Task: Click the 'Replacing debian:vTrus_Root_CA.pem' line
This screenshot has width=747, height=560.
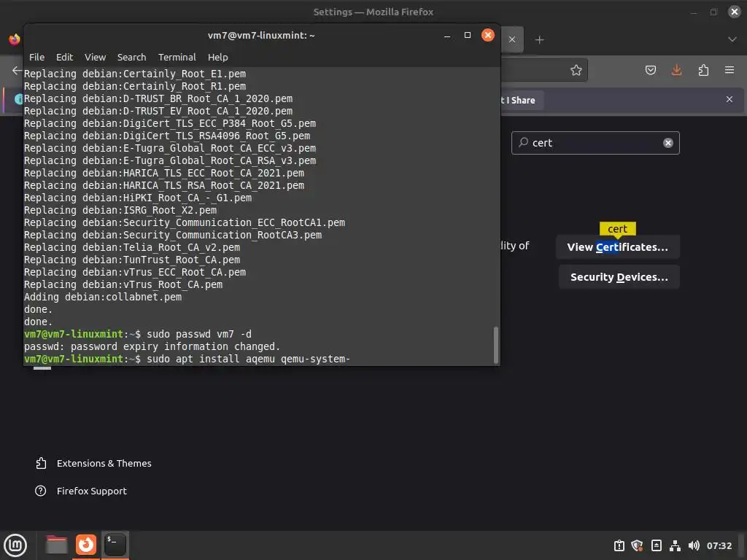Action: tap(123, 285)
